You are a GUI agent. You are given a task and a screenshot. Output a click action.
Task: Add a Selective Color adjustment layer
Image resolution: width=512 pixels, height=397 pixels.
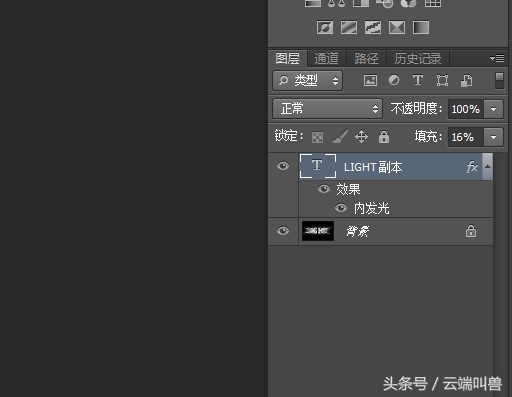click(x=397, y=28)
